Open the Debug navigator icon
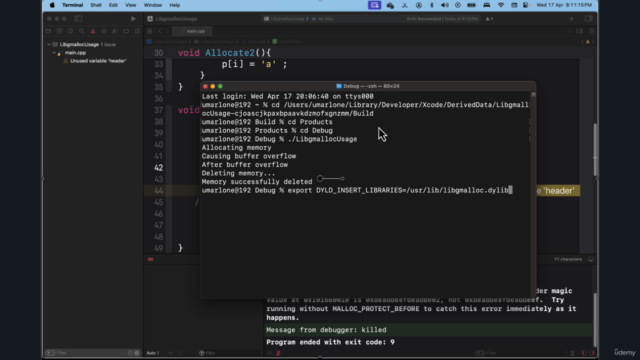This screenshot has height=360, width=640. coord(115,31)
